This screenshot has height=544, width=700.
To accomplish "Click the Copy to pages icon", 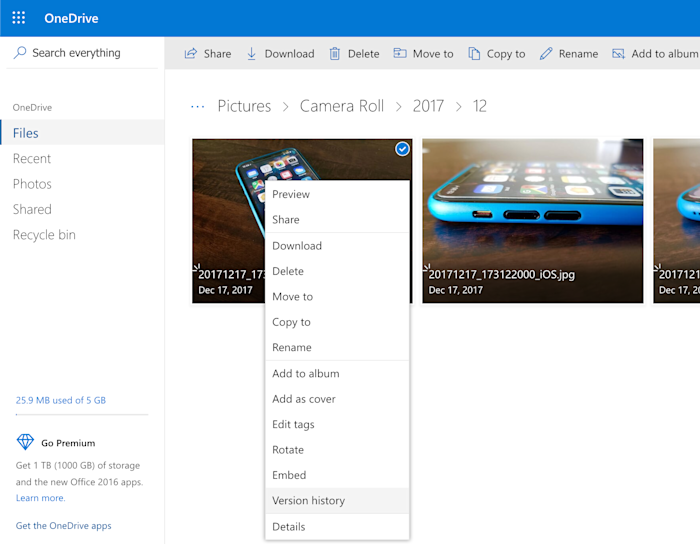I will coord(474,54).
